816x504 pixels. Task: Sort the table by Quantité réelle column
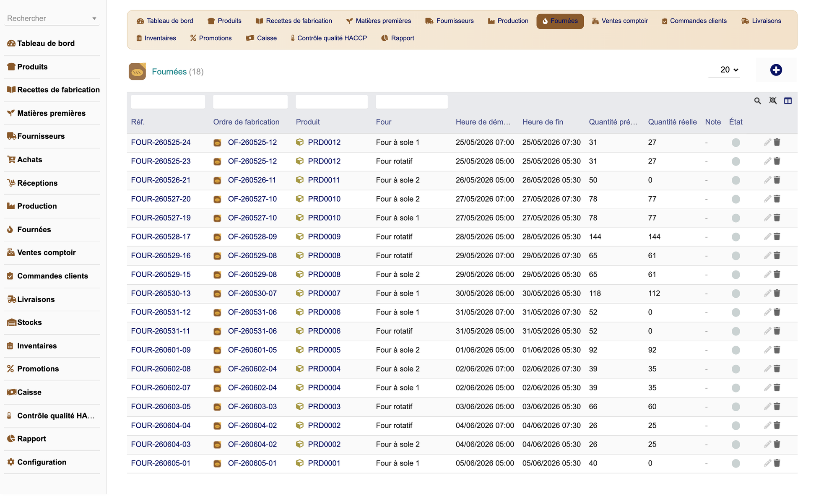point(672,122)
